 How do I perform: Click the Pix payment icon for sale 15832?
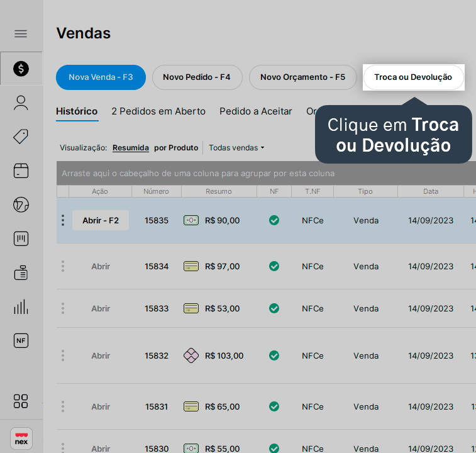[191, 355]
